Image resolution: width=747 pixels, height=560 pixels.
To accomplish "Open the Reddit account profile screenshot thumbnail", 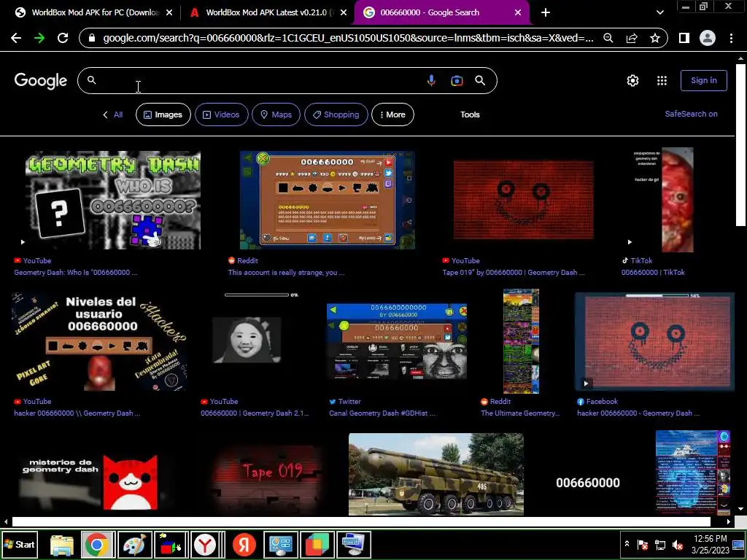I will 328,201.
